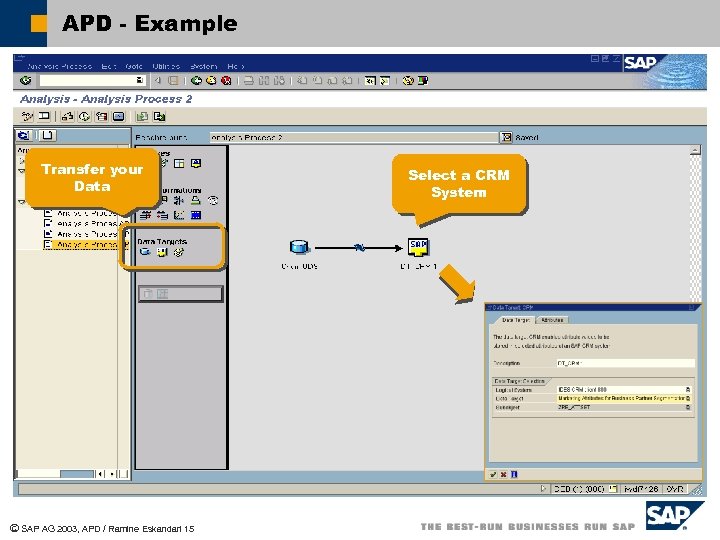The height and width of the screenshot is (540, 720).
Task: Open the command field history dropdown
Action: [x=140, y=81]
